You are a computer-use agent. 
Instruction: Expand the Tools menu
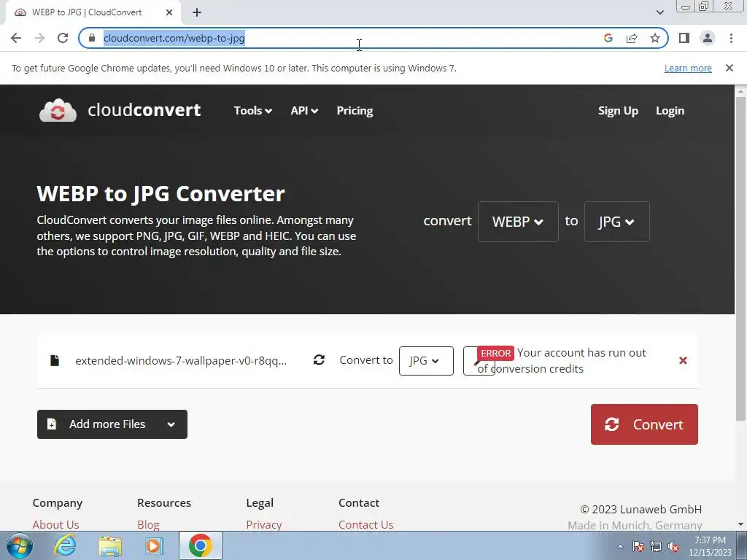(253, 111)
